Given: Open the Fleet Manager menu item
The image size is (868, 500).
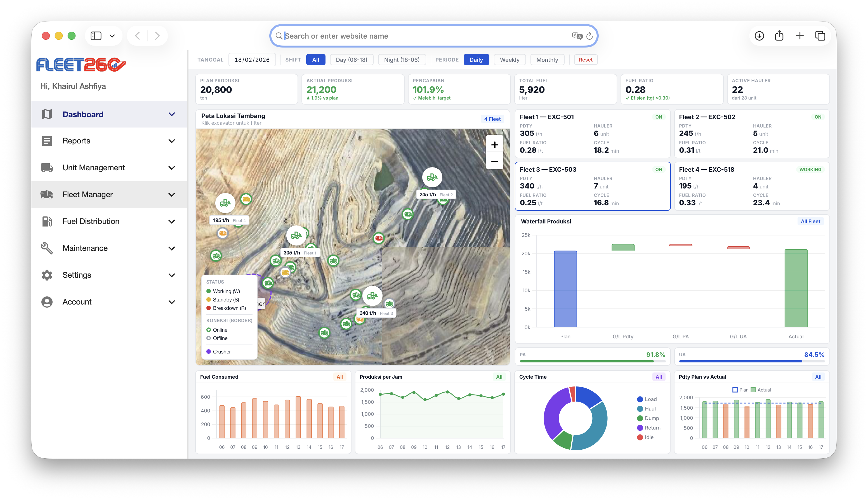Looking at the screenshot, I should pyautogui.click(x=109, y=194).
